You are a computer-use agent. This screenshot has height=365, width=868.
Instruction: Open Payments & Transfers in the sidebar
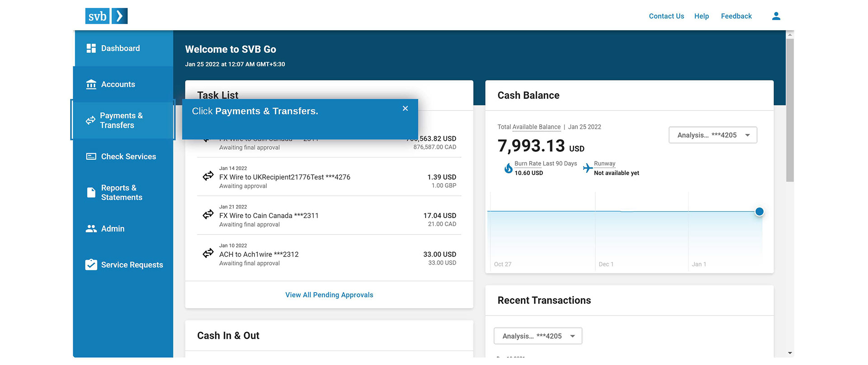coord(123,120)
